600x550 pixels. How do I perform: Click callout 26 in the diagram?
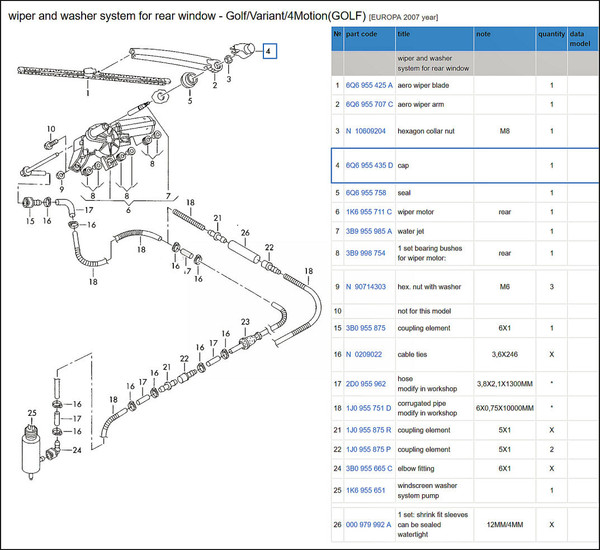[245, 233]
